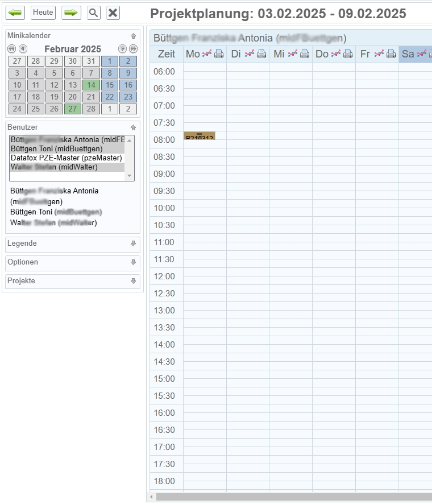This screenshot has height=504, width=432.
Task: Click the X close toolbar button
Action: 113,13
